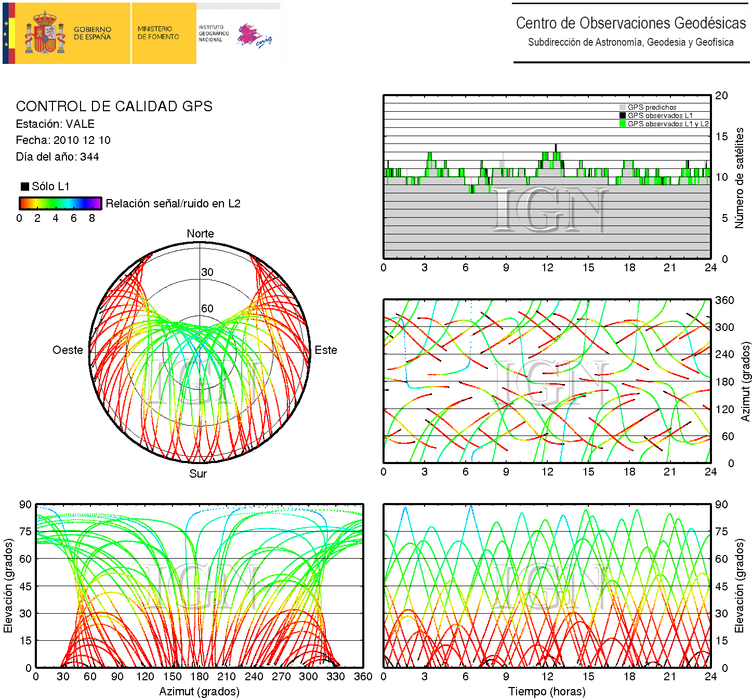Click the circular sky plot center
The image size is (752, 700).
(x=200, y=353)
